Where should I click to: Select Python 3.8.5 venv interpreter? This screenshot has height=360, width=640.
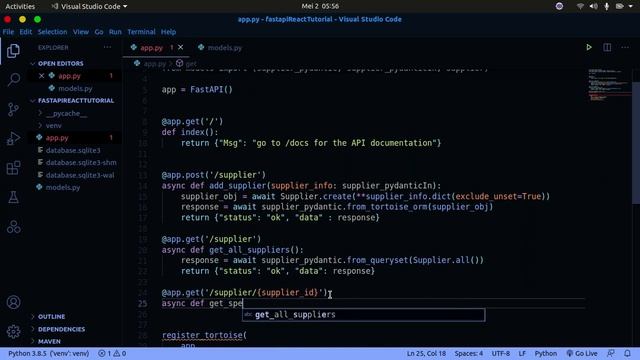point(49,353)
